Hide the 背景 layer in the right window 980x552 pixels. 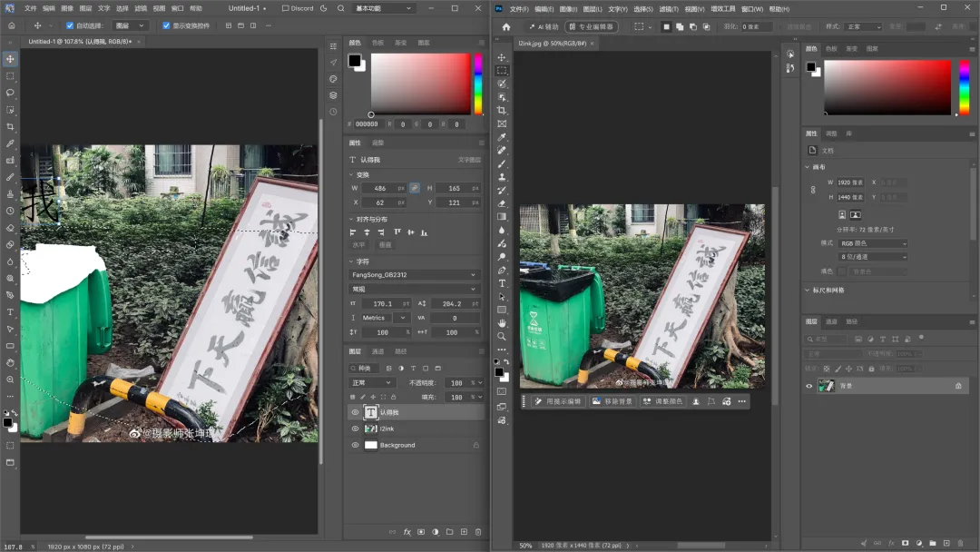tap(808, 387)
